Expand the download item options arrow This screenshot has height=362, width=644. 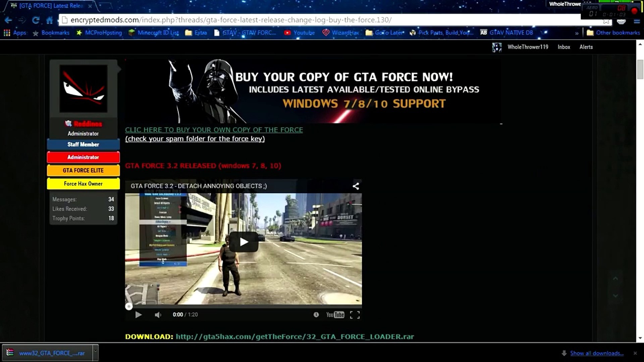pos(95,353)
